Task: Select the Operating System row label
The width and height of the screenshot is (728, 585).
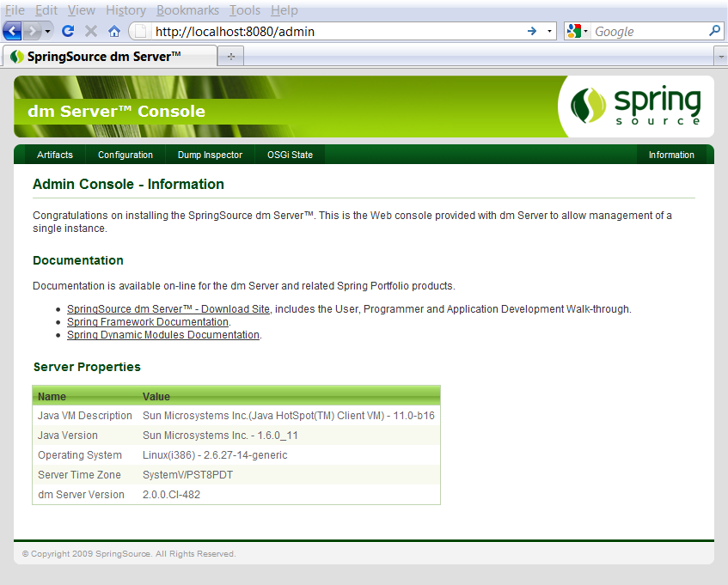Action: [x=80, y=455]
